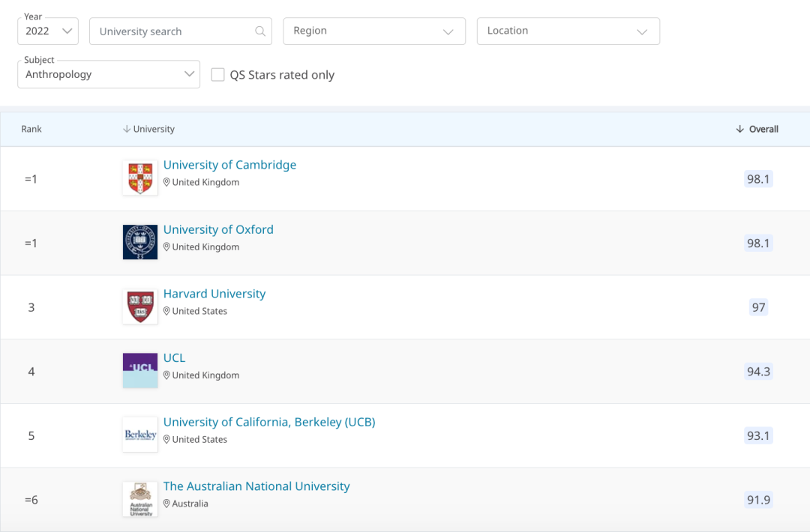Click the down arrow beside University header

coord(127,129)
